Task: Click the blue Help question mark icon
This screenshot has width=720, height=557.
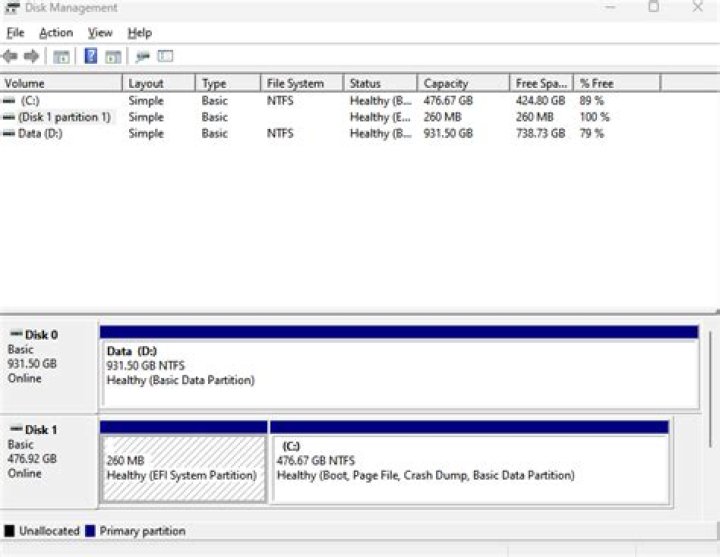Action: (x=91, y=56)
